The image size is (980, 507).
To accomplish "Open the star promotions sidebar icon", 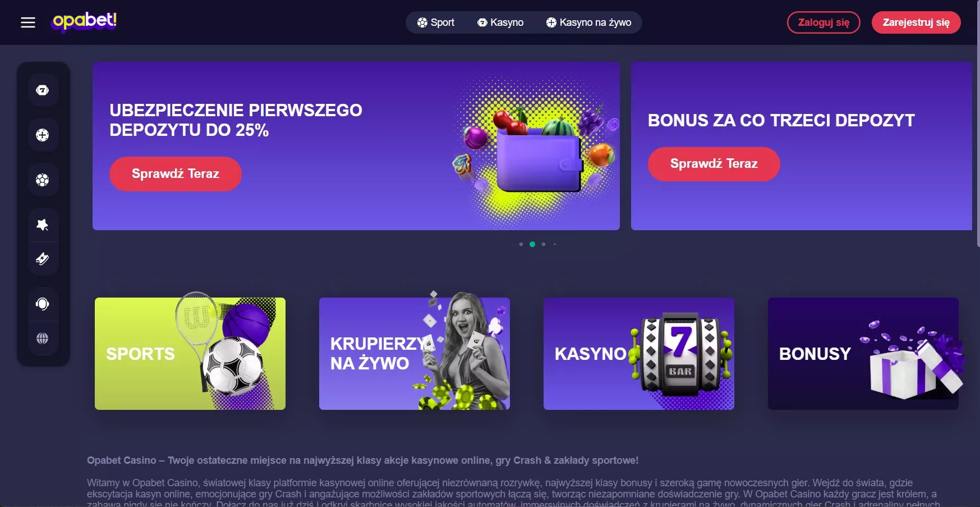I will [x=43, y=225].
